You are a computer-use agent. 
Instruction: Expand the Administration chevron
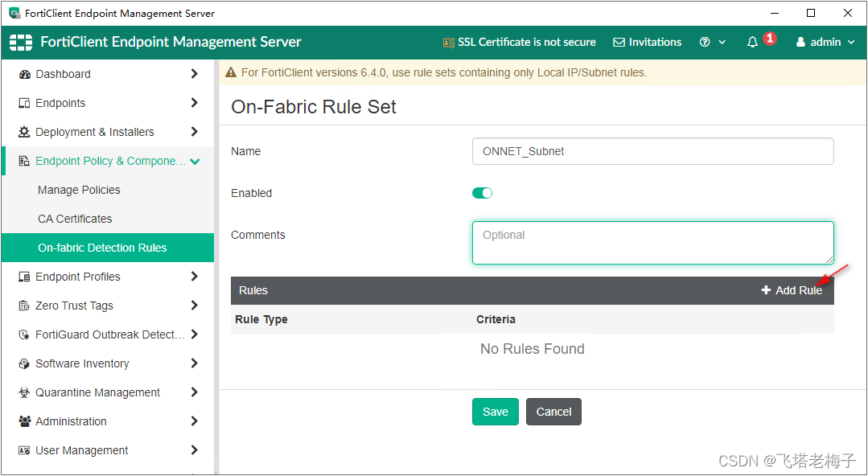pyautogui.click(x=195, y=421)
